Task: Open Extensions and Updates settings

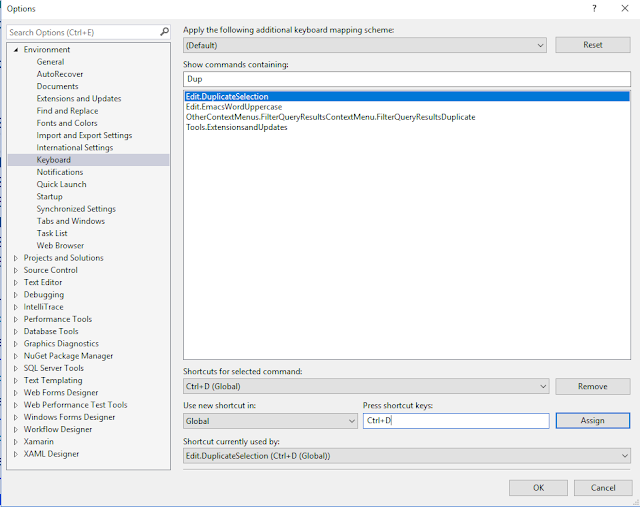Action: click(x=79, y=98)
